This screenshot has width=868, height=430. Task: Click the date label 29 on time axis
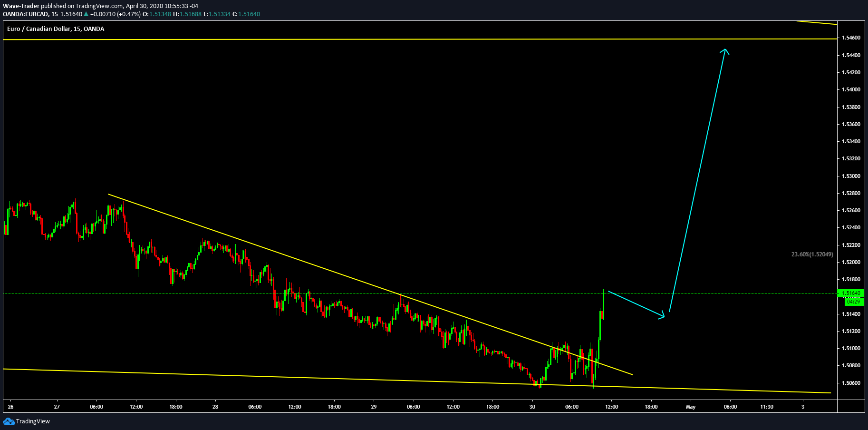pos(374,407)
